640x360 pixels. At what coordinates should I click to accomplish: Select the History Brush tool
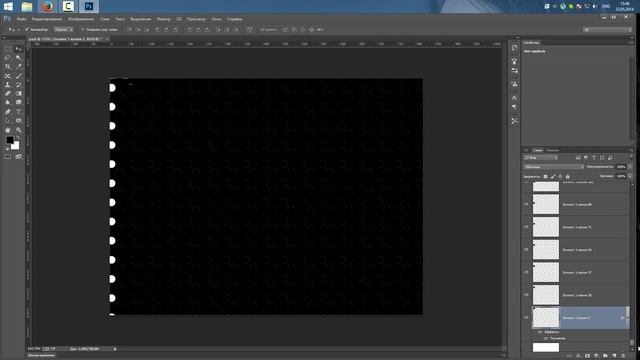click(x=18, y=85)
